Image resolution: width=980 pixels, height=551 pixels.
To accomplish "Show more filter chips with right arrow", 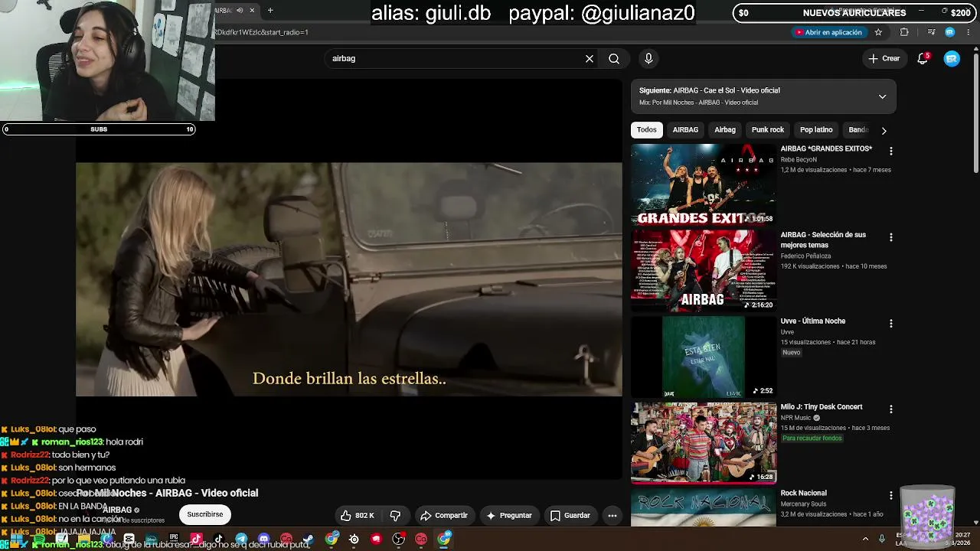I will pyautogui.click(x=884, y=130).
